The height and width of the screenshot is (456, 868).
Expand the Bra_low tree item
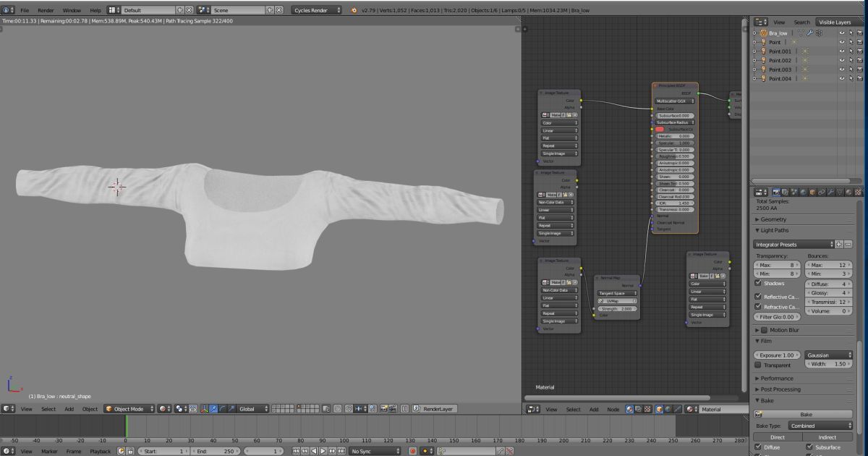pos(754,33)
